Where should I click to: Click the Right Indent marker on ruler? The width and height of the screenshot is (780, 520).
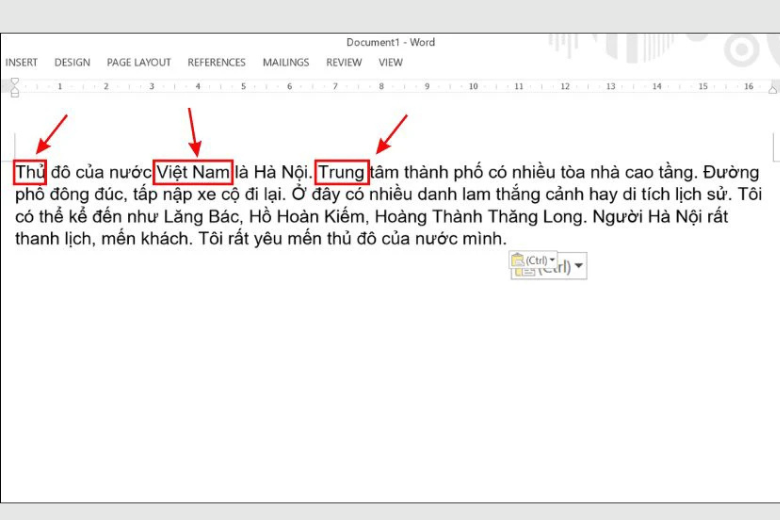[773, 90]
